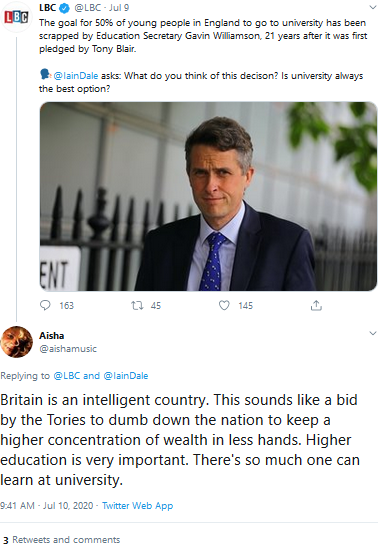Viewport: 388px width, 553px height.
Task: Click @LBC in the Replying to line
Action: pos(67,376)
